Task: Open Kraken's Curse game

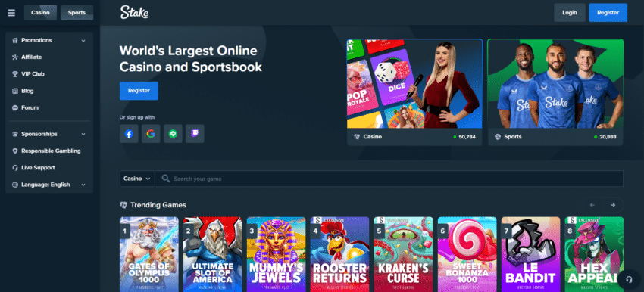Action: 403,254
